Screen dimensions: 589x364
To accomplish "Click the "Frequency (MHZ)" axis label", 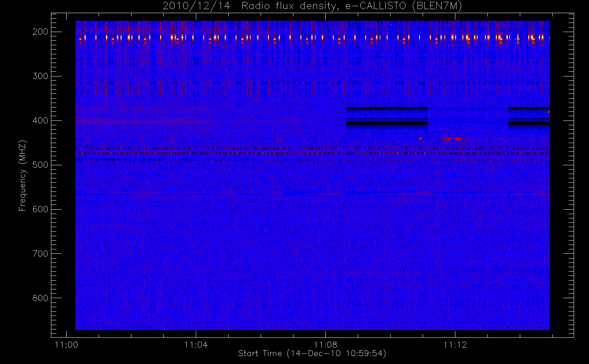I will pyautogui.click(x=23, y=176).
